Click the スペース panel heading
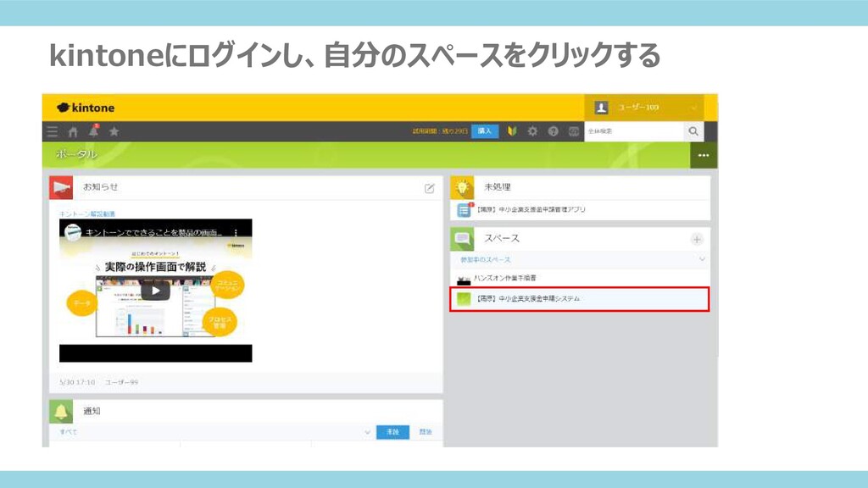 coord(502,238)
